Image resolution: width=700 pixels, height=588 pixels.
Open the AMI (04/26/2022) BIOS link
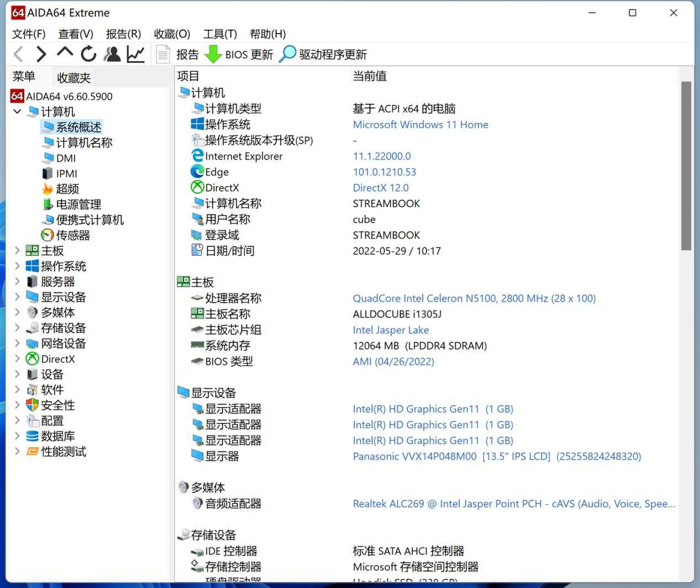tap(393, 361)
